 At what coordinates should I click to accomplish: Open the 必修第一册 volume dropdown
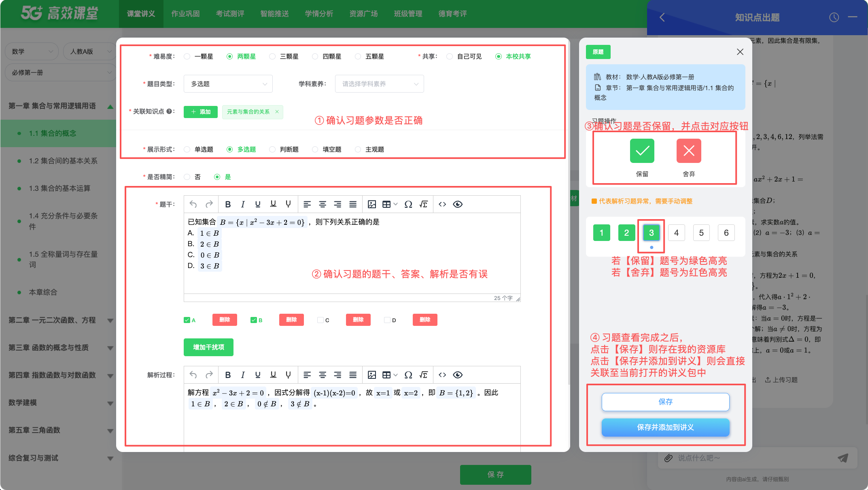point(61,72)
